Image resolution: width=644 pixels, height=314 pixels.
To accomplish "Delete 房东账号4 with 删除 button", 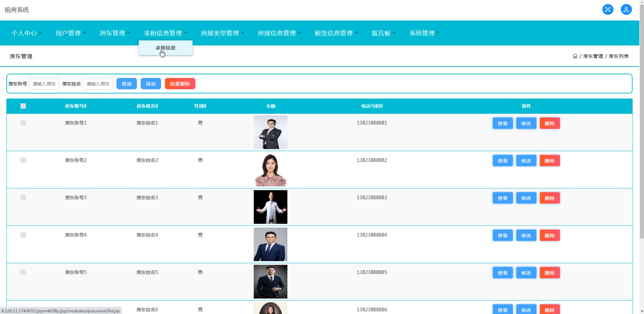I will (550, 235).
